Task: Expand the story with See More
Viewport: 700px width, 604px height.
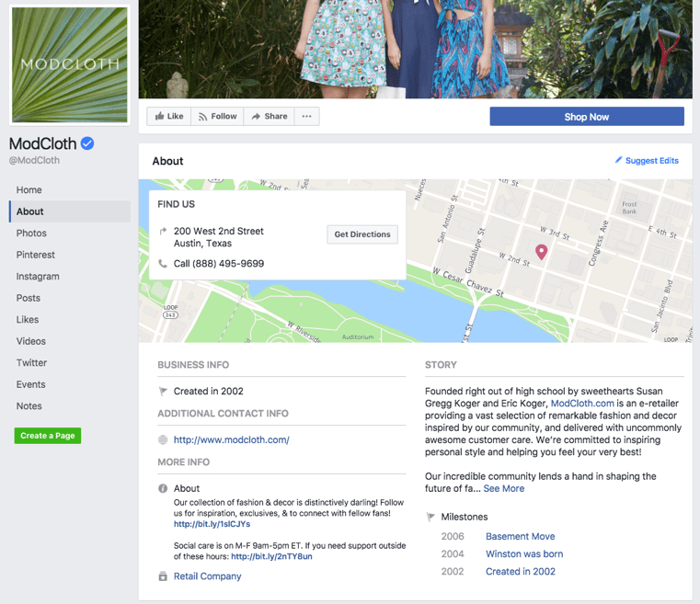Action: point(503,488)
